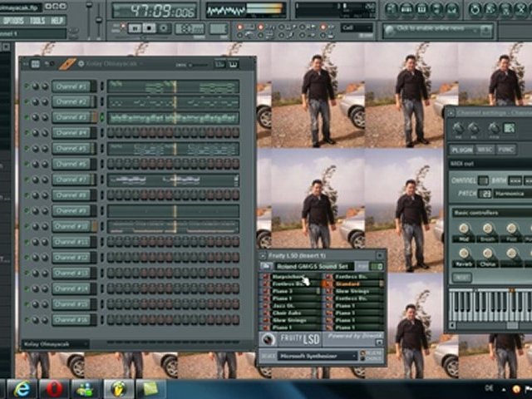Open Opera browser from the taskbar
This screenshot has width=532, height=399.
(x=54, y=388)
